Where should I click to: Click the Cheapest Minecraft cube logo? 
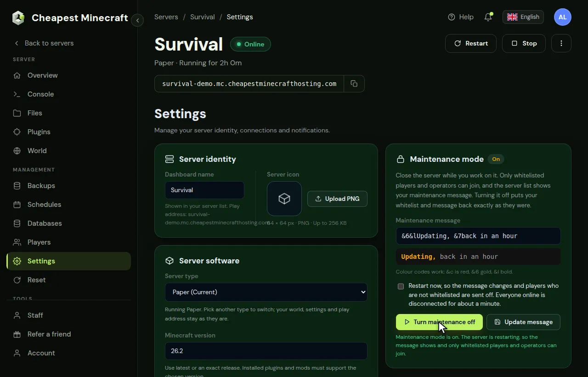point(18,18)
